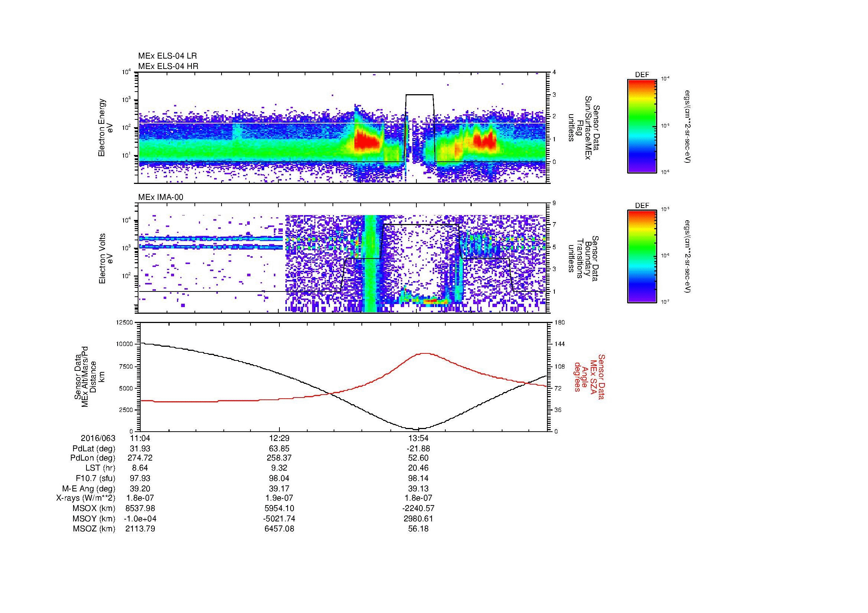Click the date label '2016/063'

98,438
